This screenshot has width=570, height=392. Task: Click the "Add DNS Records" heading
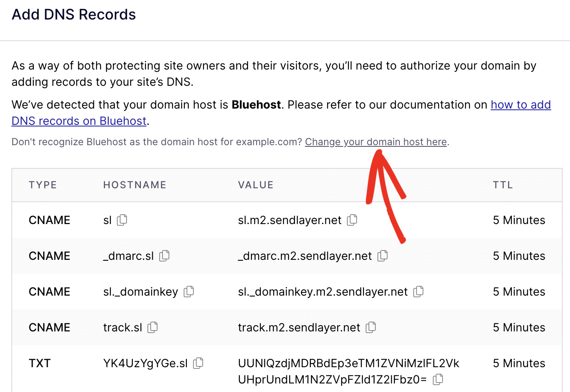click(74, 14)
